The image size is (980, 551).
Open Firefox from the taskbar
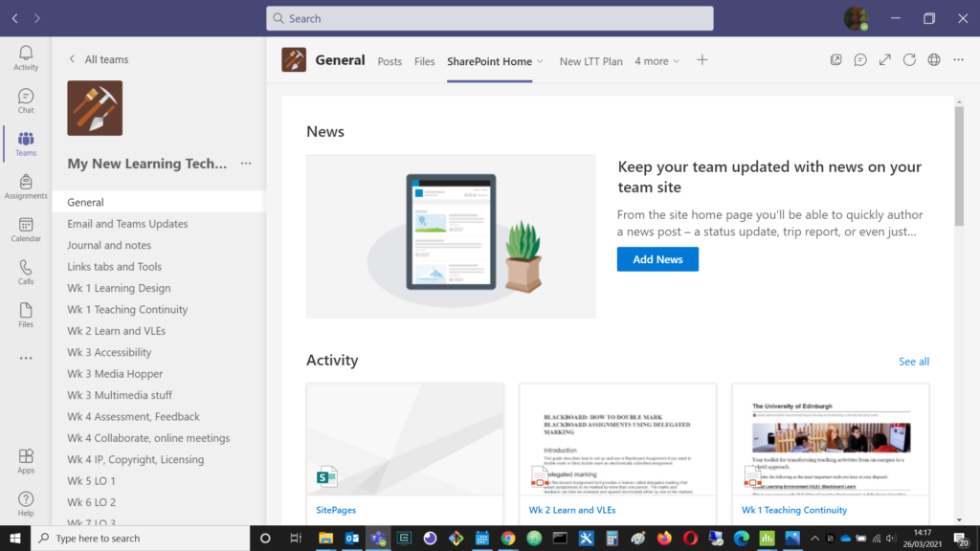click(x=664, y=538)
